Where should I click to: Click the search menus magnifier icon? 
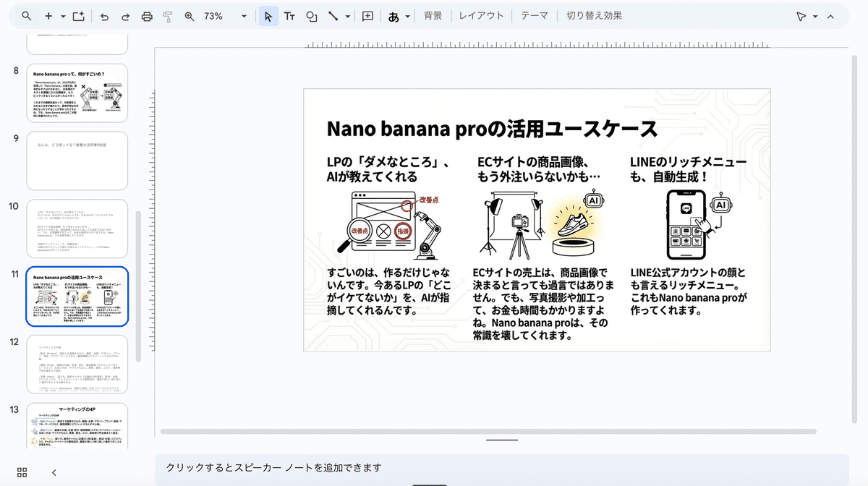27,16
